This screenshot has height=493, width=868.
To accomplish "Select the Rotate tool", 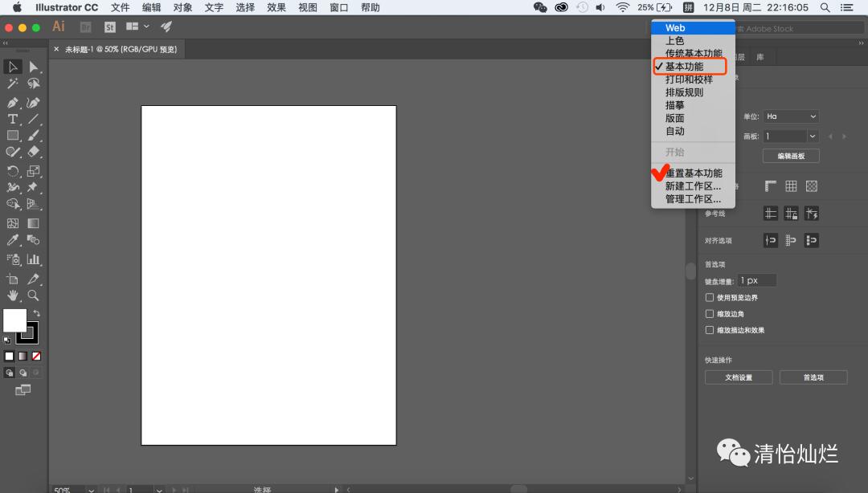I will pyautogui.click(x=13, y=171).
